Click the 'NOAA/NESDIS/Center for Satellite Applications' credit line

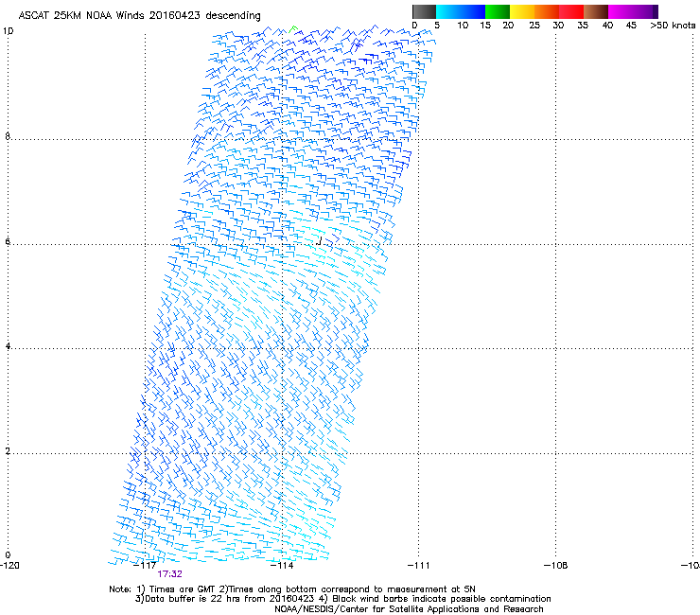(409, 609)
